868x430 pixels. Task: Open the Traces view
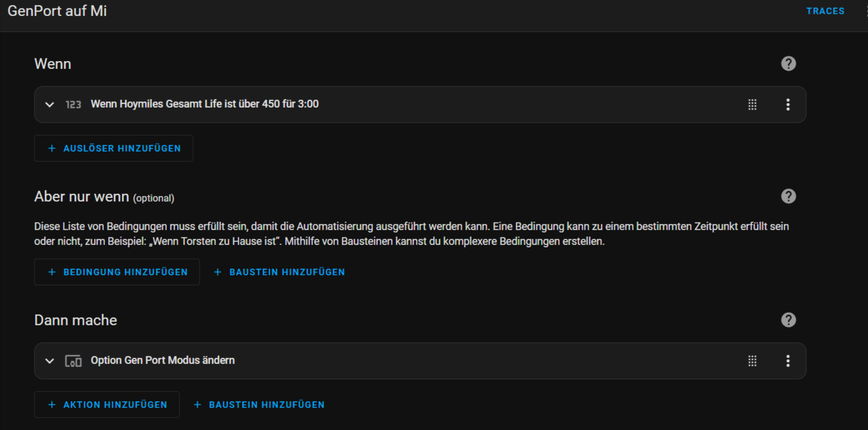[x=825, y=11]
